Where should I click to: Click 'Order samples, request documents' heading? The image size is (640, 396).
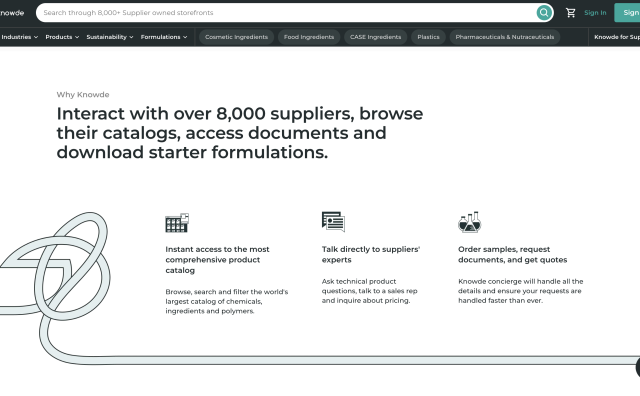pos(512,254)
